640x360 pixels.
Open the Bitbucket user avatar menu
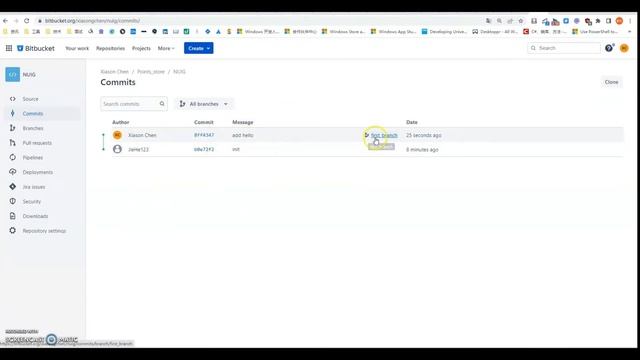624,48
